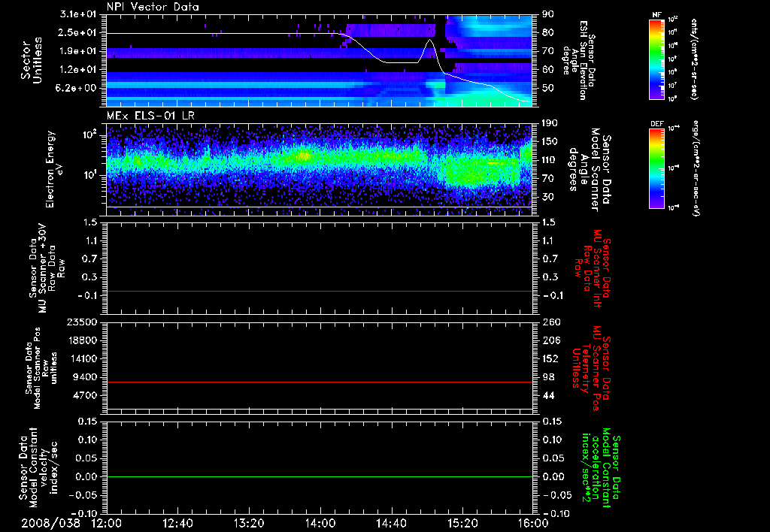This screenshot has height=532, width=770.
Task: Click the 12:40 time axis label
Action: click(177, 522)
